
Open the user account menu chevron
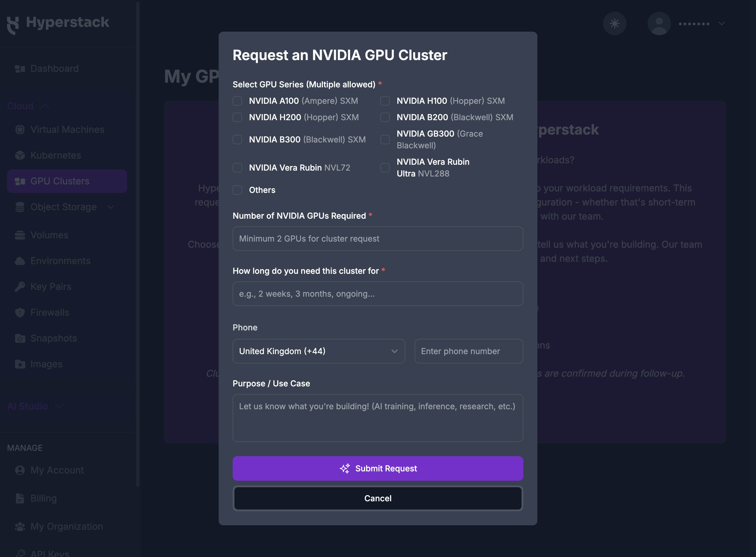(721, 24)
